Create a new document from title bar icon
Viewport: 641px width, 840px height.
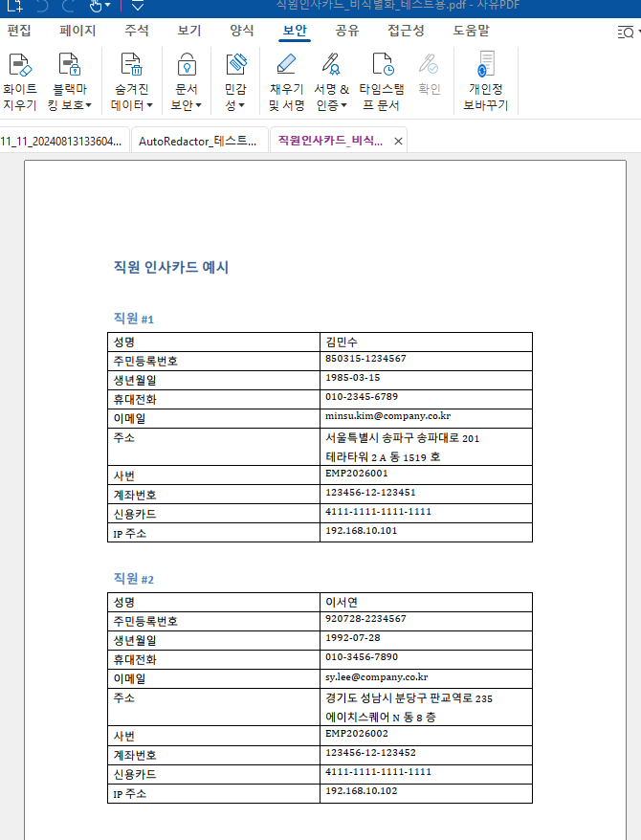(x=15, y=6)
